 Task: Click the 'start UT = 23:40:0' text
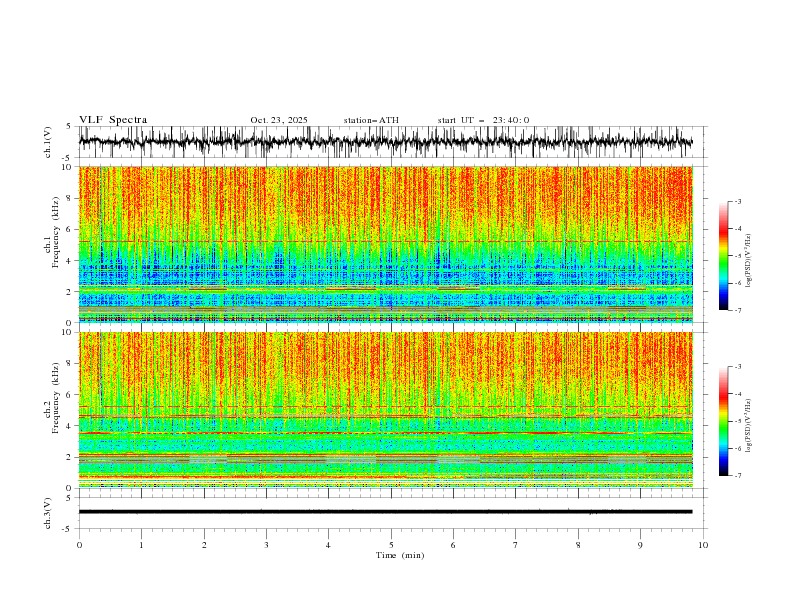[x=483, y=120]
